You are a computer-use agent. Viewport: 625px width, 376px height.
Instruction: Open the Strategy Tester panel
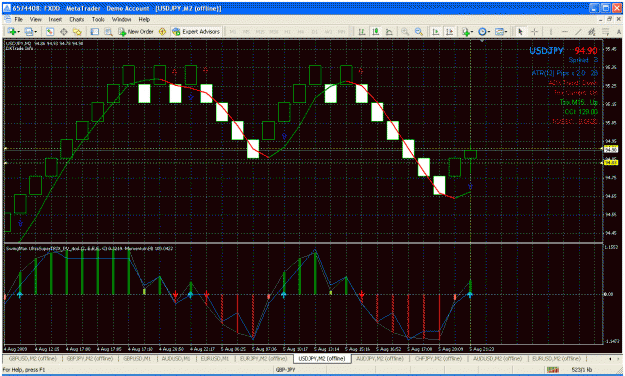point(108,31)
